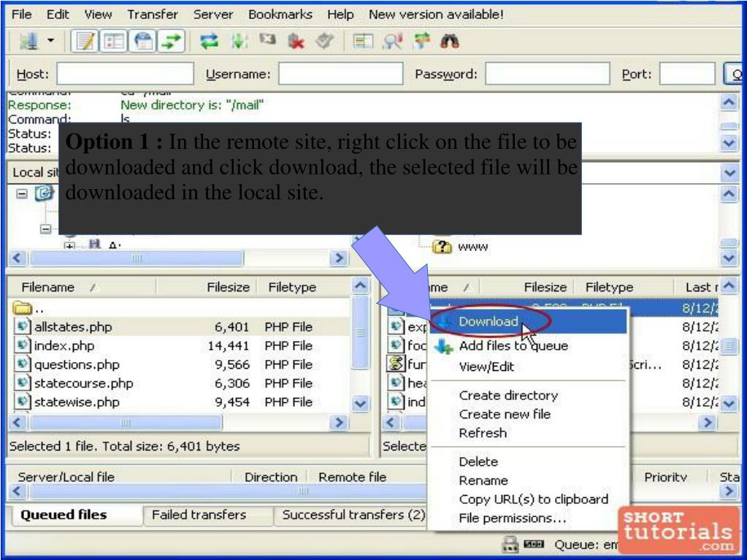Open the directory listing filters icon
747x560 pixels.
362,42
